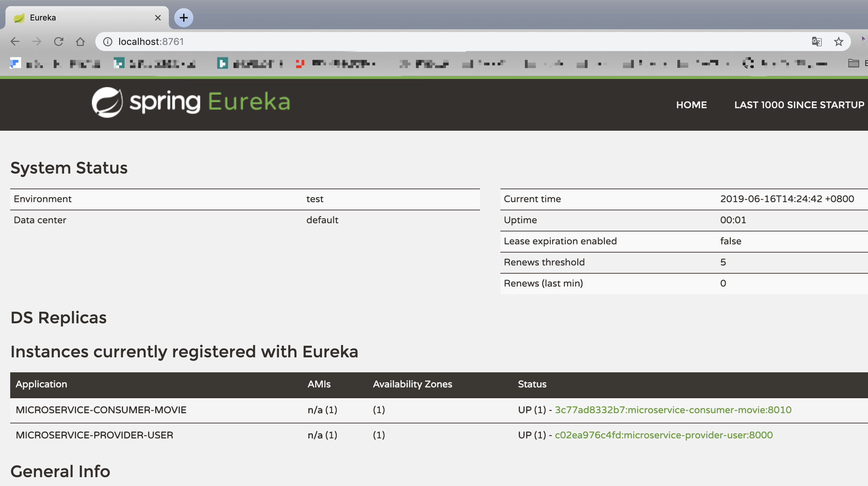Click the browser forward arrow
Image resolution: width=868 pixels, height=486 pixels.
point(36,42)
